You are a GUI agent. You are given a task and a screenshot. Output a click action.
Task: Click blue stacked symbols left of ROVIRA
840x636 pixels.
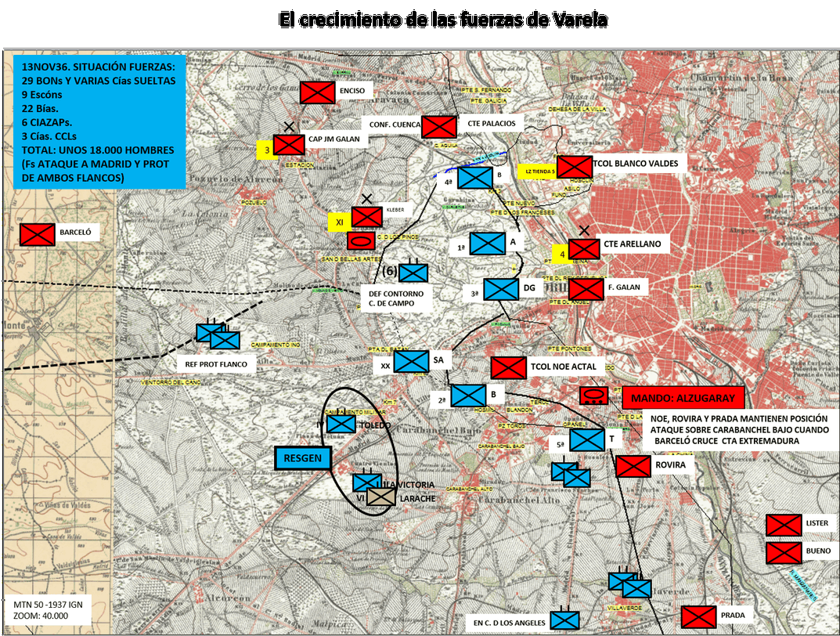571,474
